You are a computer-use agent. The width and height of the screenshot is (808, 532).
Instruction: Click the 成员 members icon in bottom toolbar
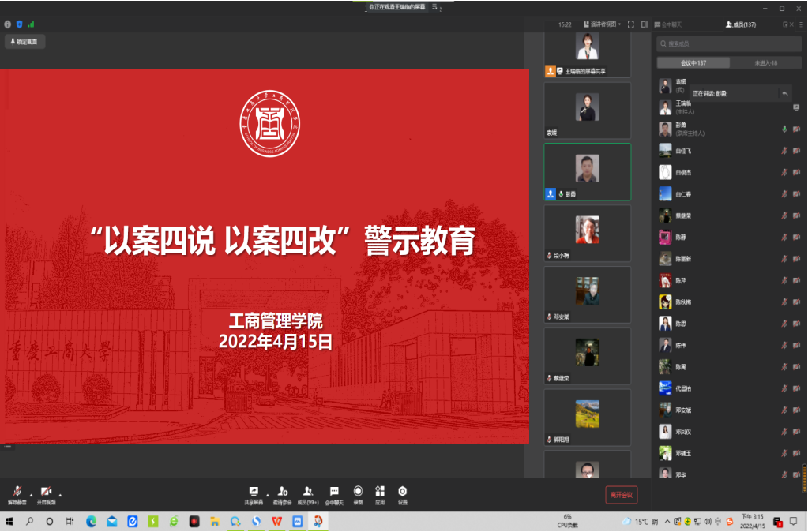pyautogui.click(x=307, y=493)
